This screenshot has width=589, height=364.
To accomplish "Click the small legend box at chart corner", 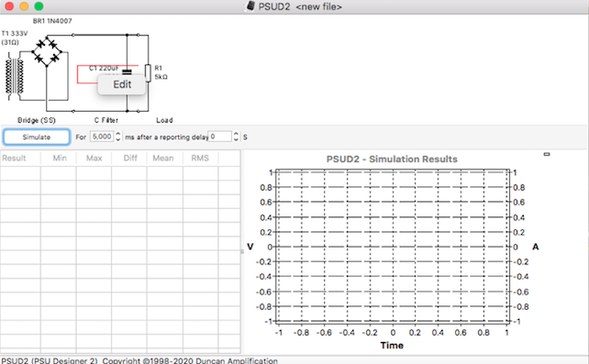I will tap(547, 154).
